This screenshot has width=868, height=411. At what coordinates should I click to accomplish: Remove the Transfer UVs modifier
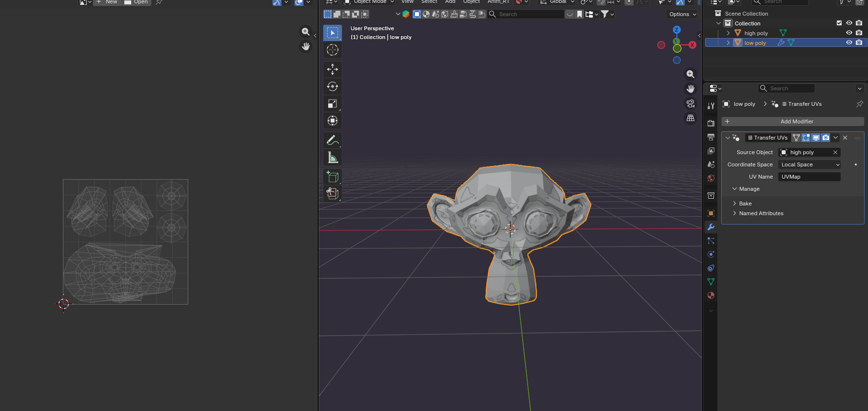pos(845,138)
